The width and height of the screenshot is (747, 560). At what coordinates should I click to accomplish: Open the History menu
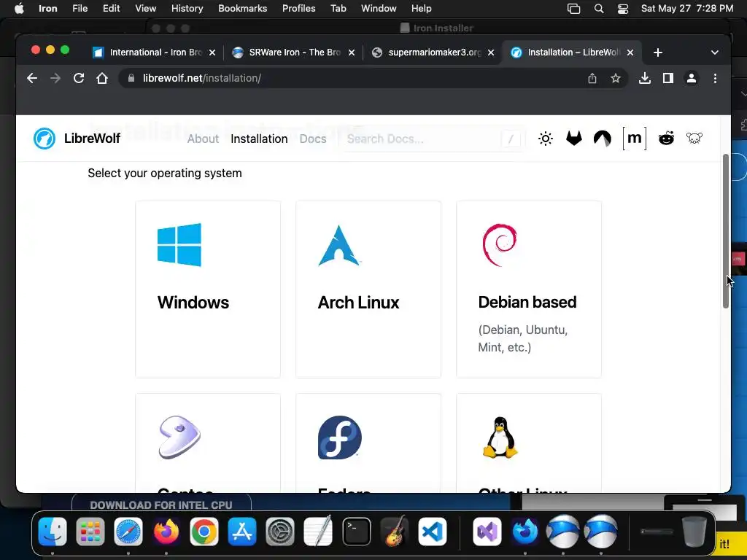pyautogui.click(x=187, y=8)
